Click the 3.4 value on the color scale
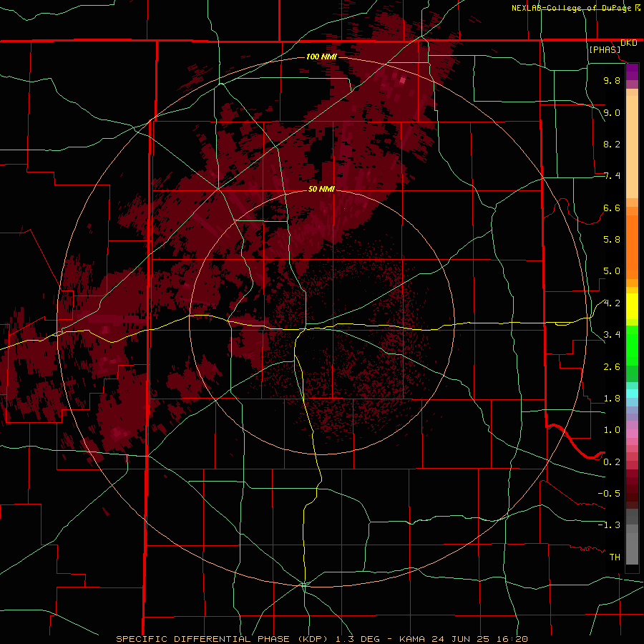644x644 pixels. click(x=612, y=335)
